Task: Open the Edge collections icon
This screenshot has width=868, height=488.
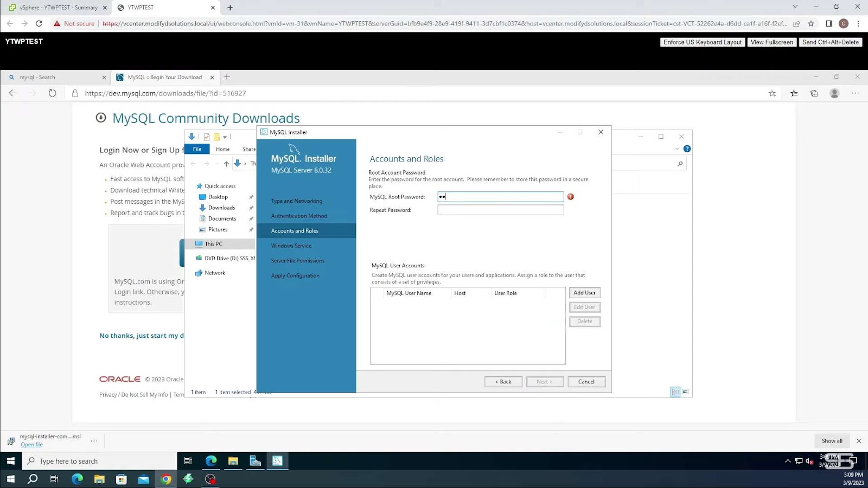Action: [814, 93]
